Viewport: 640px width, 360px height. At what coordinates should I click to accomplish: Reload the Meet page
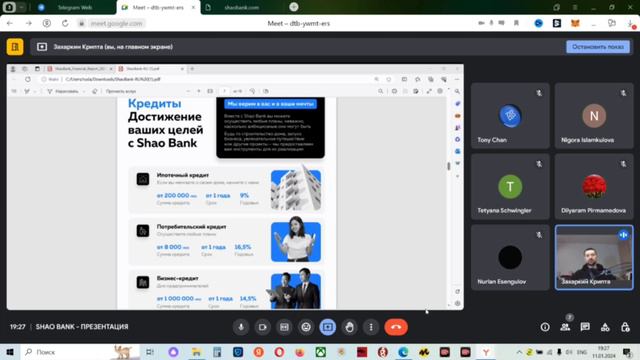point(65,23)
